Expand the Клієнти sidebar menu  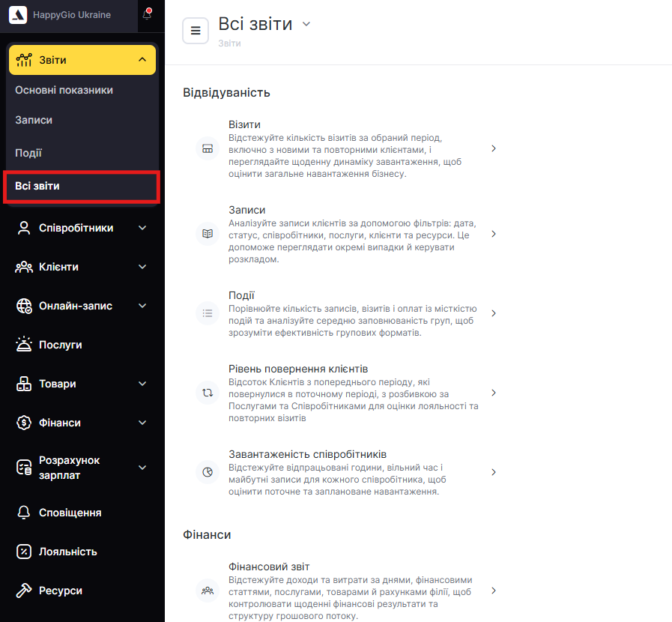[x=142, y=267]
